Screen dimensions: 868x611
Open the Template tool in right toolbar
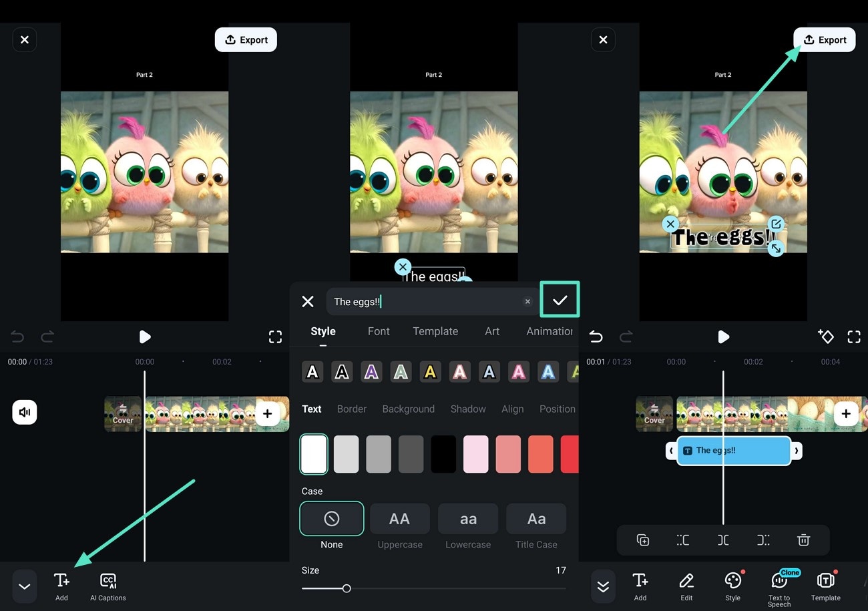(x=826, y=586)
